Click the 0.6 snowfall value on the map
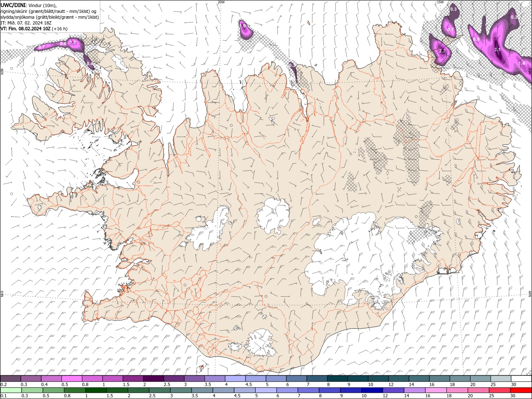 63,44
